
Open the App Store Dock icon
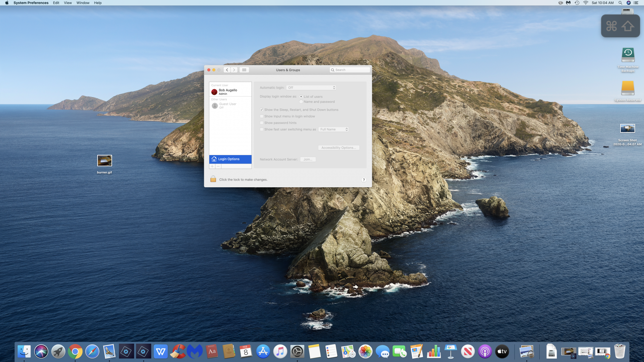263,351
